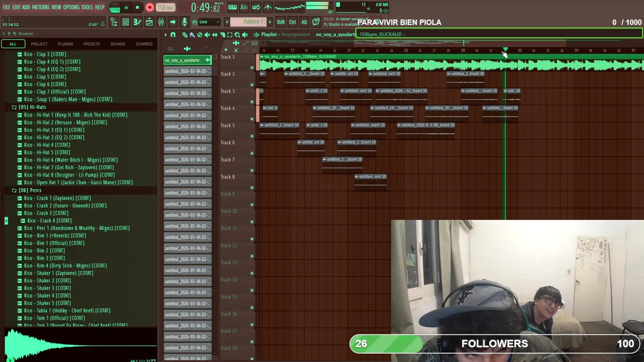Open the Channel Rack shortcut icon

pyautogui.click(x=125, y=22)
